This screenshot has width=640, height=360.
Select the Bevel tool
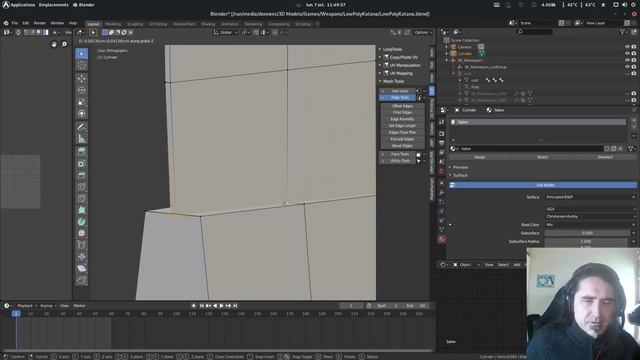[82, 176]
